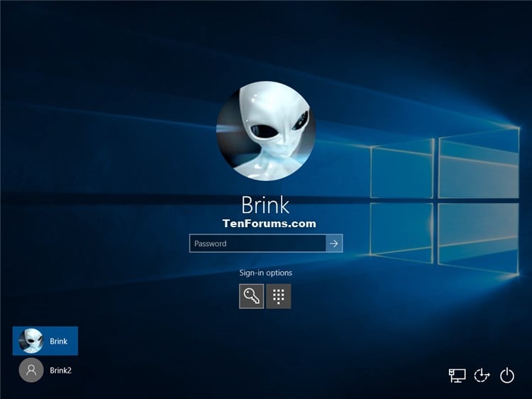Open the power options icon
532x399 pixels.
[507, 376]
